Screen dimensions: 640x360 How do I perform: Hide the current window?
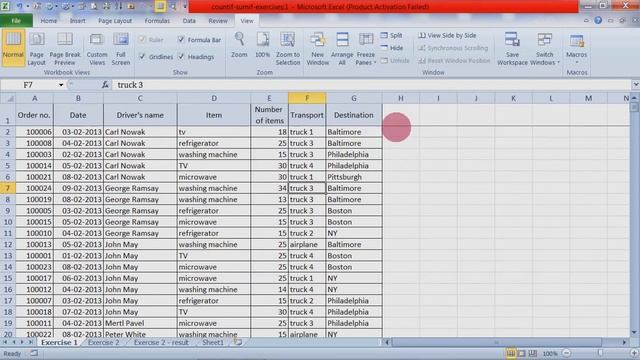(391, 48)
